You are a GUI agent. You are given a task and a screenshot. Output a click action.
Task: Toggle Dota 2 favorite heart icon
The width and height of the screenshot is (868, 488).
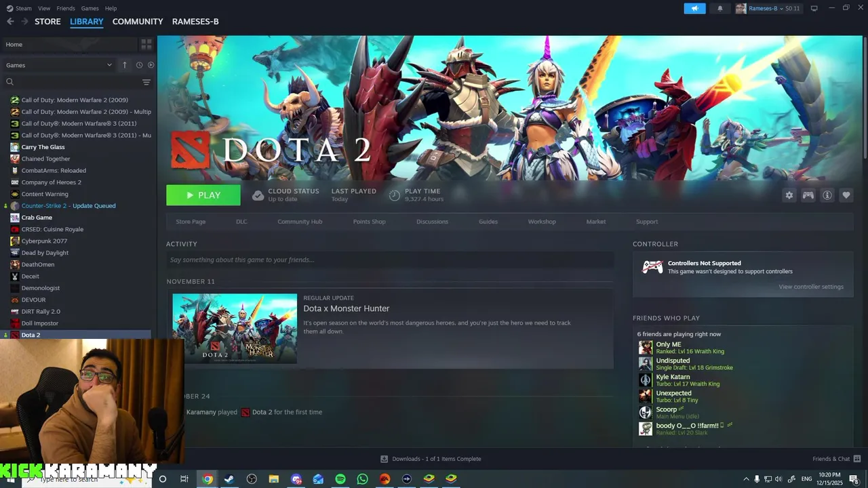click(846, 195)
